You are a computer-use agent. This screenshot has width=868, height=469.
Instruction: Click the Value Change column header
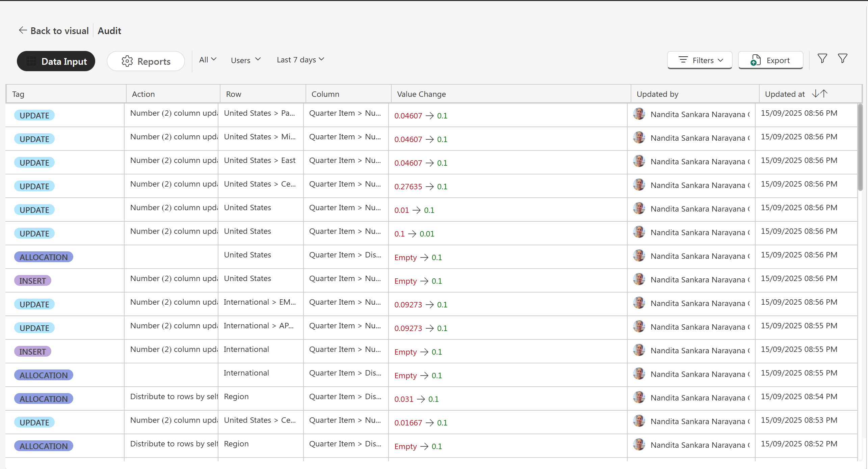pyautogui.click(x=421, y=94)
